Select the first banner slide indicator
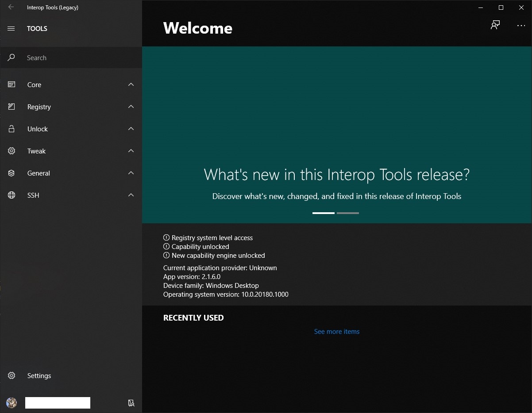This screenshot has height=413, width=532. [324, 213]
